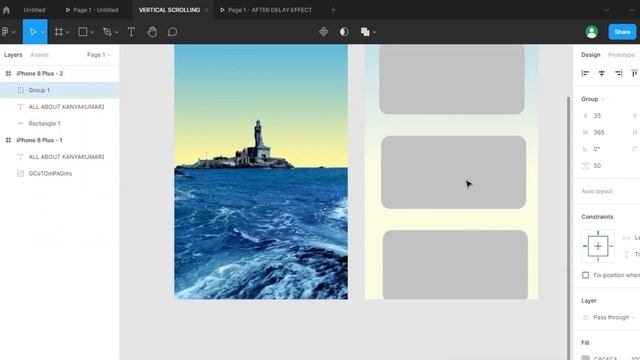Select the Pen tool

click(x=107, y=32)
